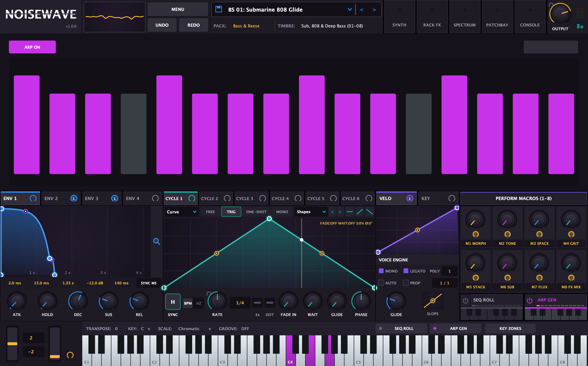Check the AUTO glide checkbox
The height and width of the screenshot is (366, 588).
click(381, 283)
